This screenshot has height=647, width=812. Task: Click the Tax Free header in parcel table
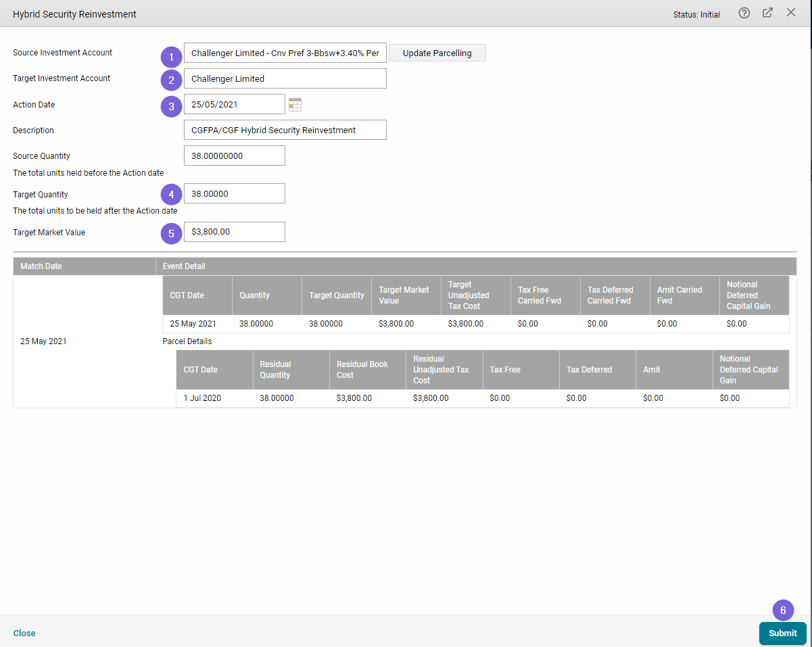(x=521, y=370)
